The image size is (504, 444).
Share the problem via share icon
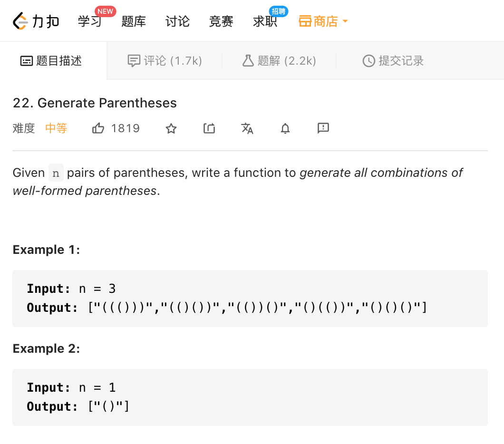tap(209, 128)
